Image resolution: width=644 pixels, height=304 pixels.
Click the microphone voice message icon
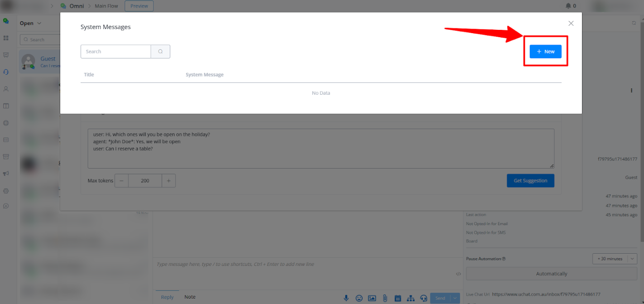click(x=346, y=298)
